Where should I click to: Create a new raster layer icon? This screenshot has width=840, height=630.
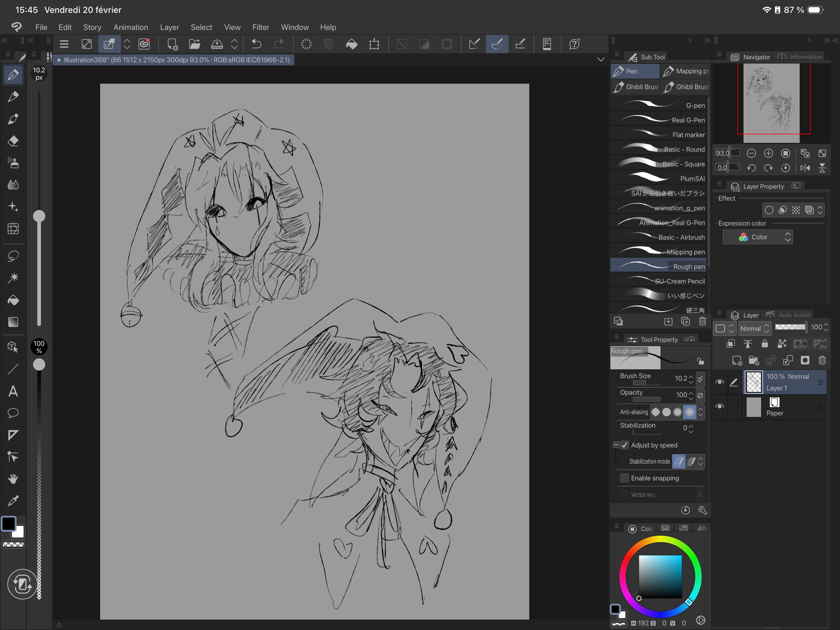[x=737, y=360]
